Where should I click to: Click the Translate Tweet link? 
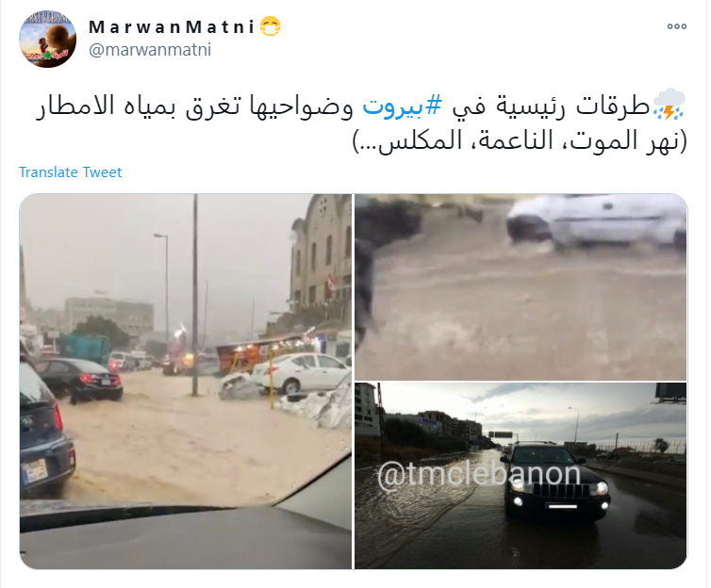pyautogui.click(x=71, y=172)
